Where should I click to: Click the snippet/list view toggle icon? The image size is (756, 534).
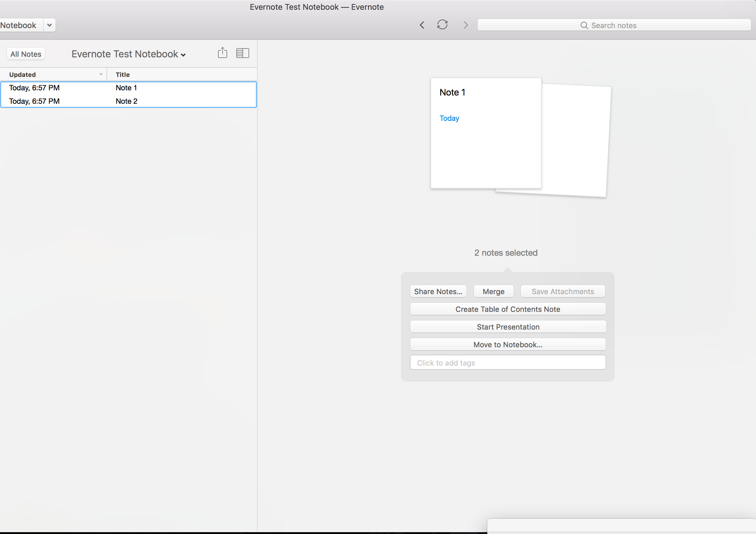(242, 53)
